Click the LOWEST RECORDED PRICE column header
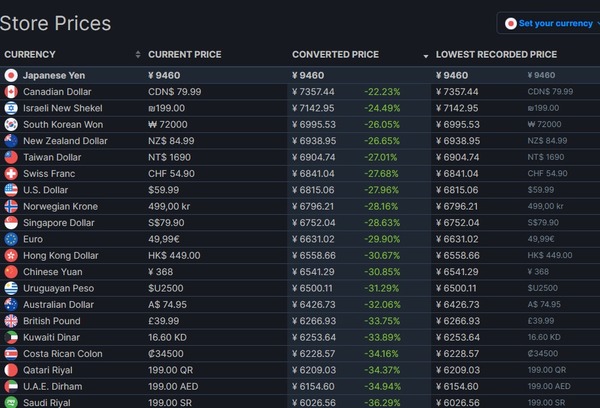The height and width of the screenshot is (408, 600). pos(496,54)
